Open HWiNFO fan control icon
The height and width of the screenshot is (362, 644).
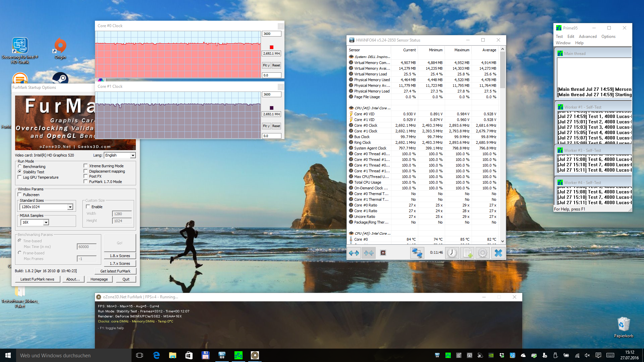click(383, 253)
